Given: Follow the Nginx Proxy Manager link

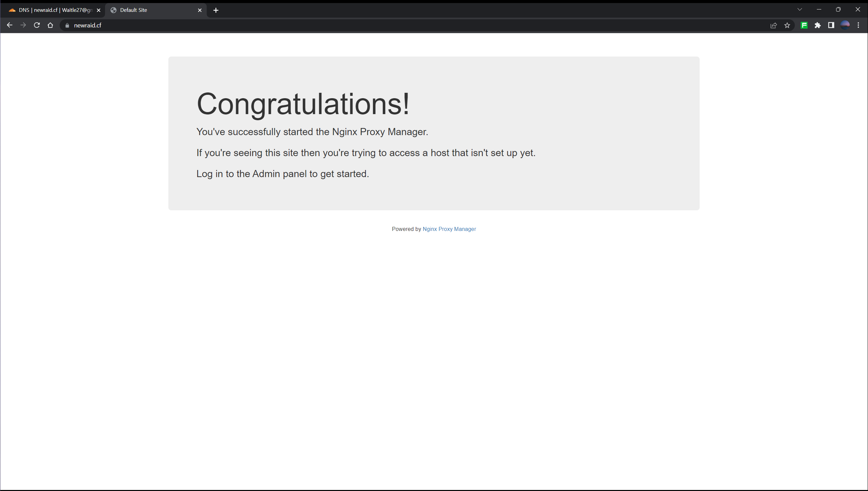Looking at the screenshot, I should [x=449, y=229].
